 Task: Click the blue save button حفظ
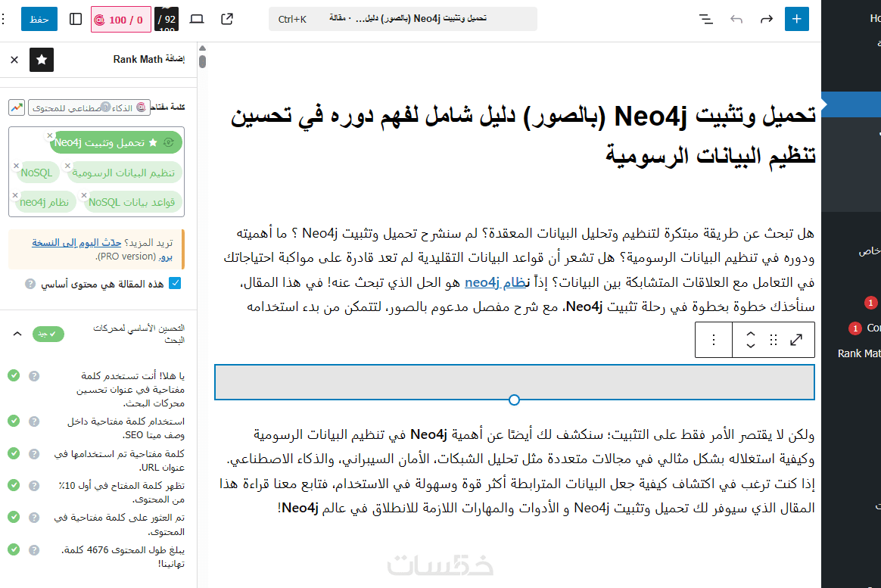(39, 19)
